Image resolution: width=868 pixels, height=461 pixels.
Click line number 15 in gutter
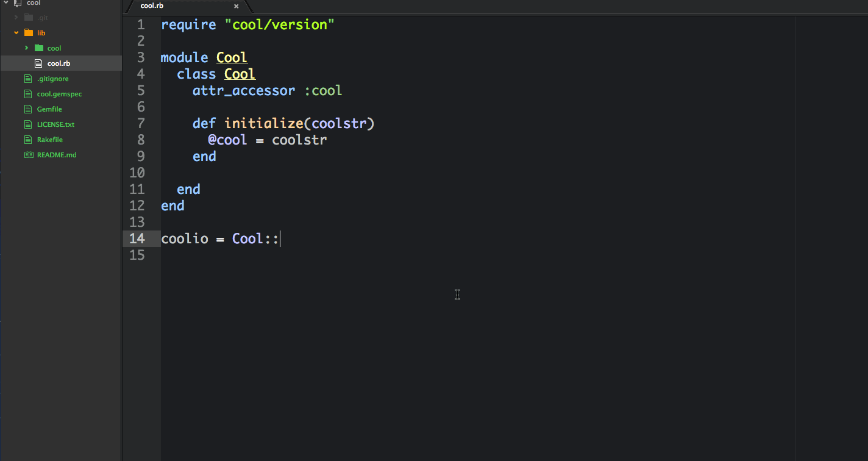coord(137,255)
